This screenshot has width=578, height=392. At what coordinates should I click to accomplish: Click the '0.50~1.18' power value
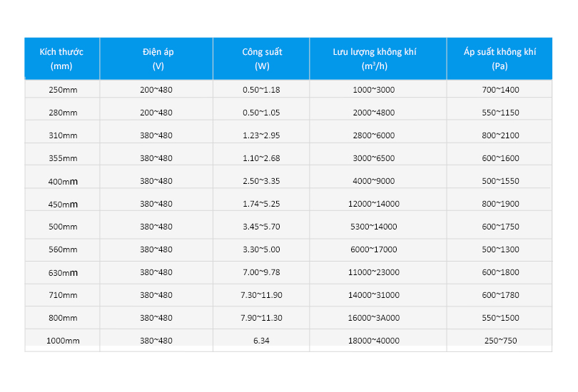click(261, 90)
